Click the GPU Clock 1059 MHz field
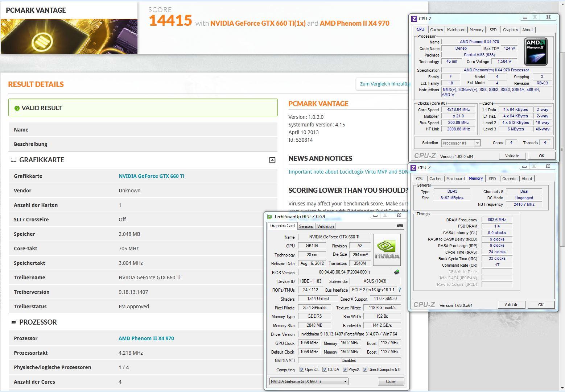 click(309, 343)
